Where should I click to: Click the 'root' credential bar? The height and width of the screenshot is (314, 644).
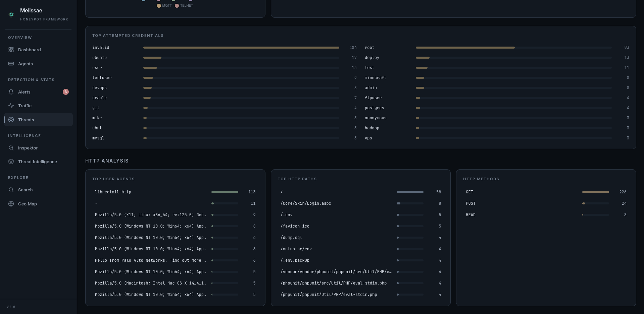pos(513,48)
